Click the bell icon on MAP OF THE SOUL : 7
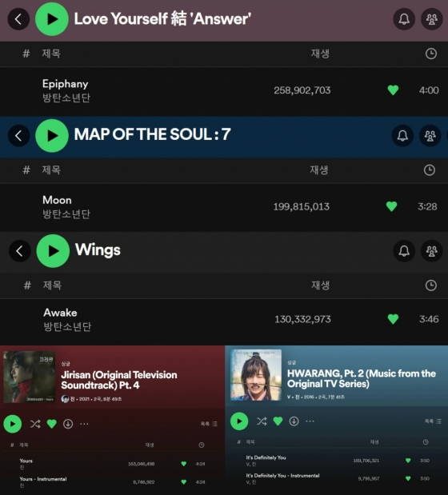 402,136
